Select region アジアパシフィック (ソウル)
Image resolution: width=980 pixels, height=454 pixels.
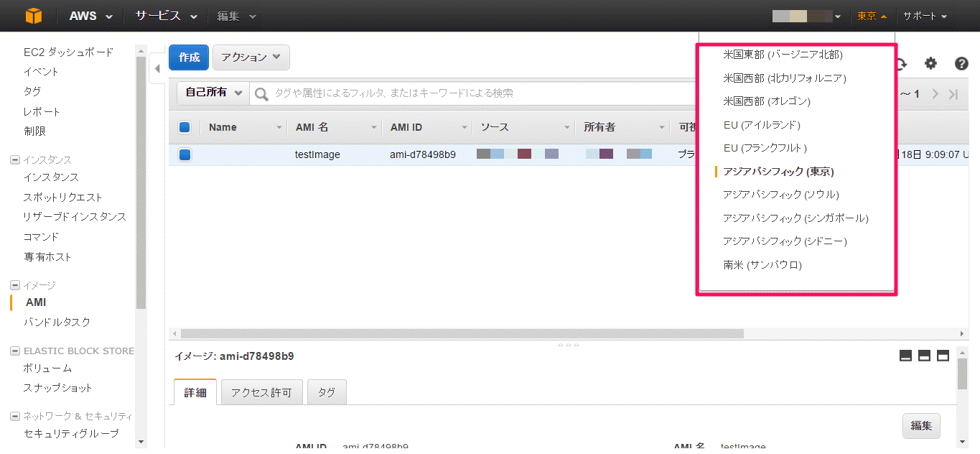click(x=781, y=195)
